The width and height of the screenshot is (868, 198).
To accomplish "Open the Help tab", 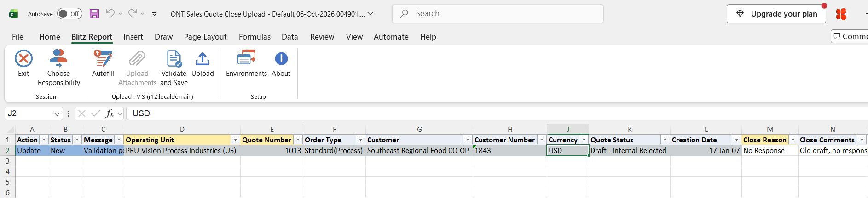I will [428, 37].
